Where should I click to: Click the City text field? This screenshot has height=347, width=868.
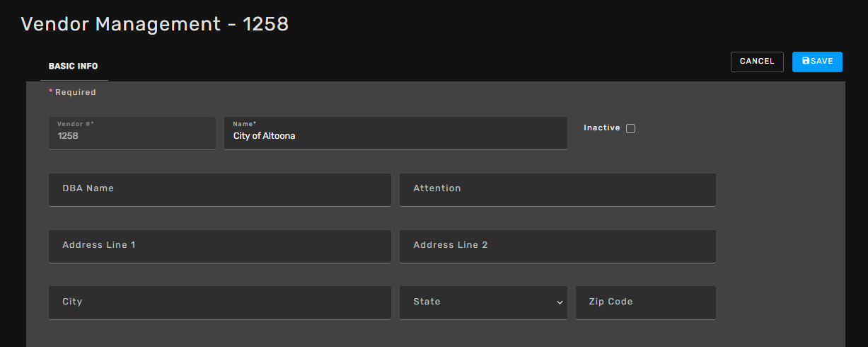(220, 302)
